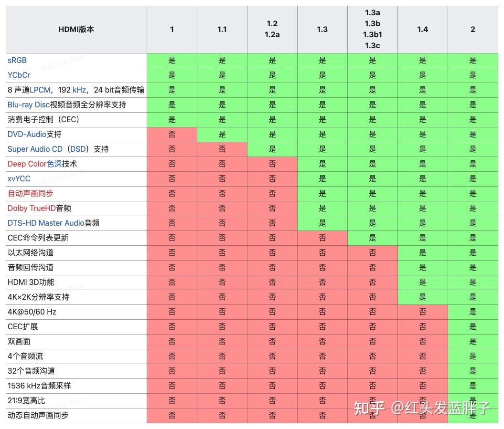This screenshot has width=504, height=429.
Task: Open the Dolby TrueHD link
Action: point(32,208)
